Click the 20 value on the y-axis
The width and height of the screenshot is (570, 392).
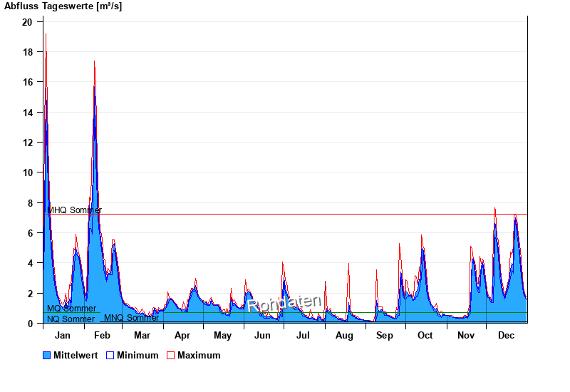click(27, 22)
